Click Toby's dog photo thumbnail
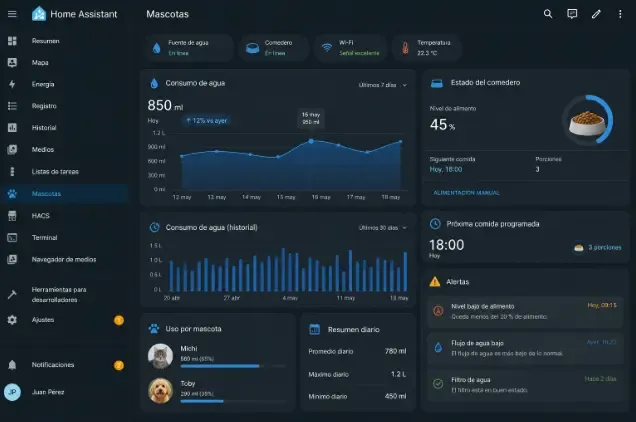636x422 pixels. point(161,391)
